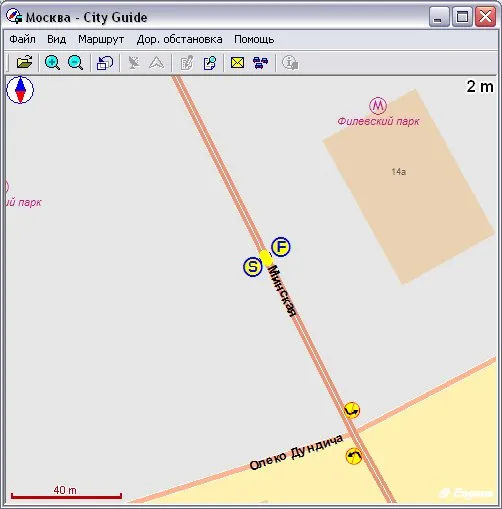Viewport: 502px width, 509px height.
Task: Click the upper turn maneuver sign on Минская
Action: tap(352, 410)
